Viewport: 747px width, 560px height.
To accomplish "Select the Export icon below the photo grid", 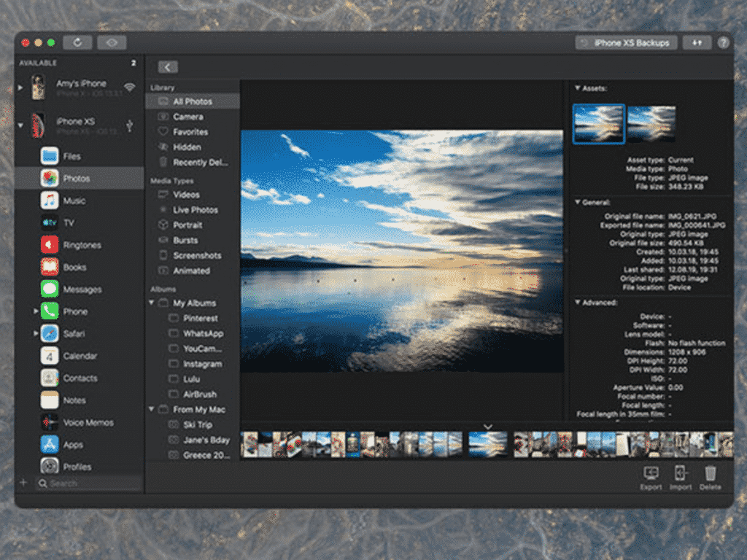I will tap(650, 473).
